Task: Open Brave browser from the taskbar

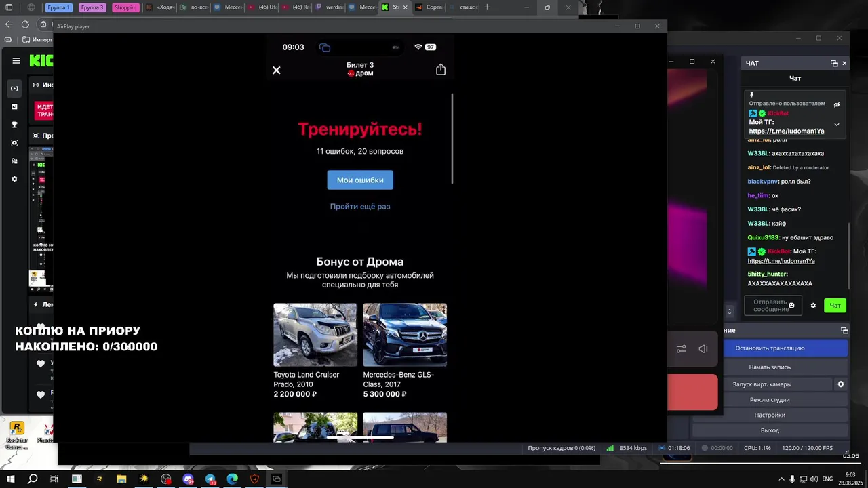Action: (x=254, y=479)
